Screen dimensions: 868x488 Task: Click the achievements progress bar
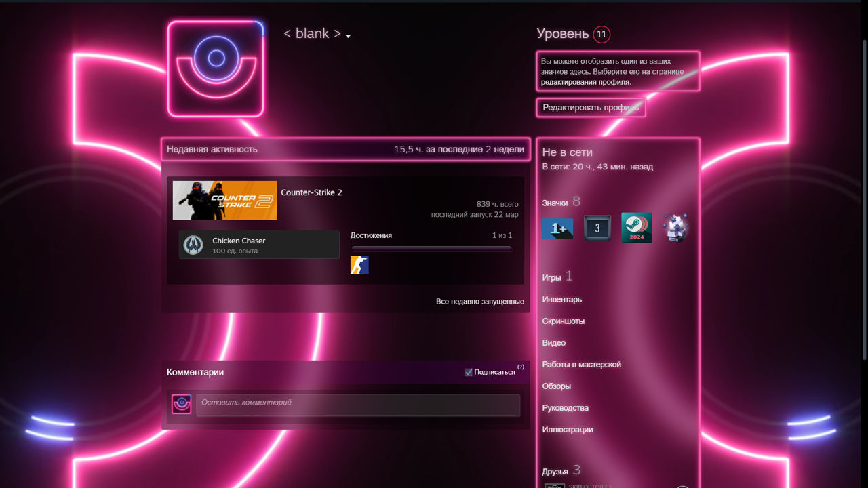click(x=431, y=249)
